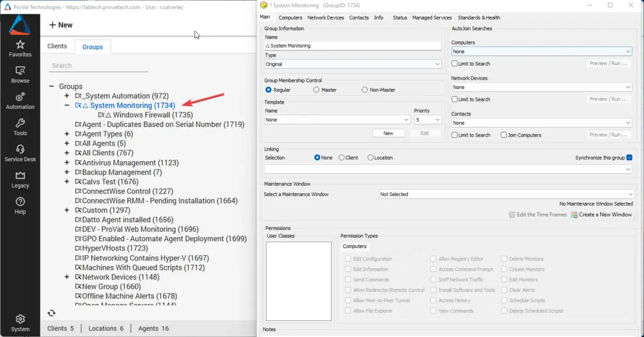
Task: Open the Standards & Health tab
Action: click(479, 17)
